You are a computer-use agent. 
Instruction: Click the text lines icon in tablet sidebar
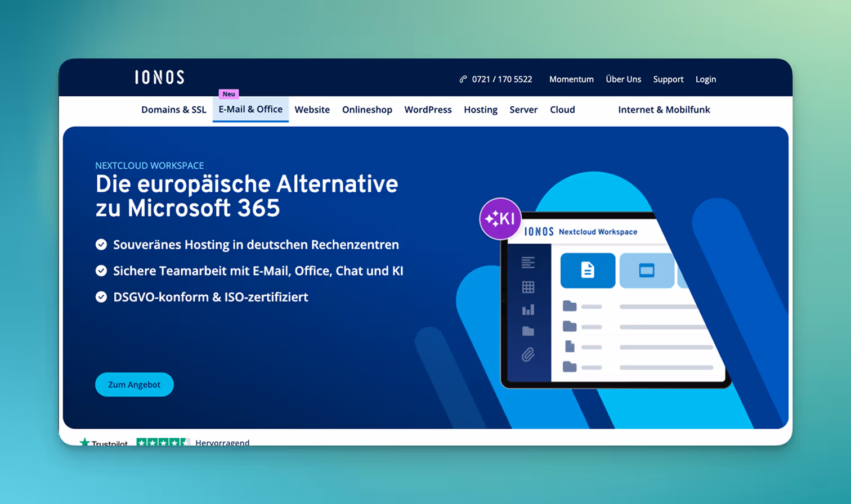pos(528,262)
